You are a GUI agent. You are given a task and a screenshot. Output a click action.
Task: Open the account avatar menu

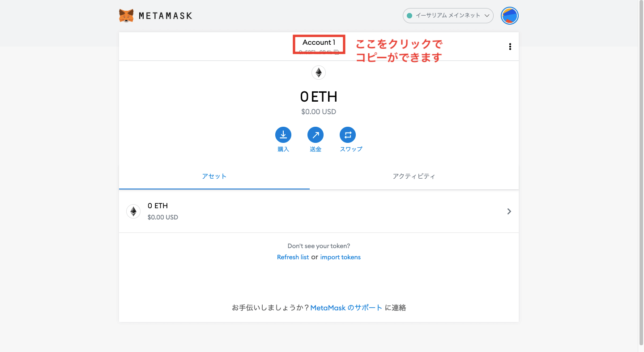(x=510, y=16)
